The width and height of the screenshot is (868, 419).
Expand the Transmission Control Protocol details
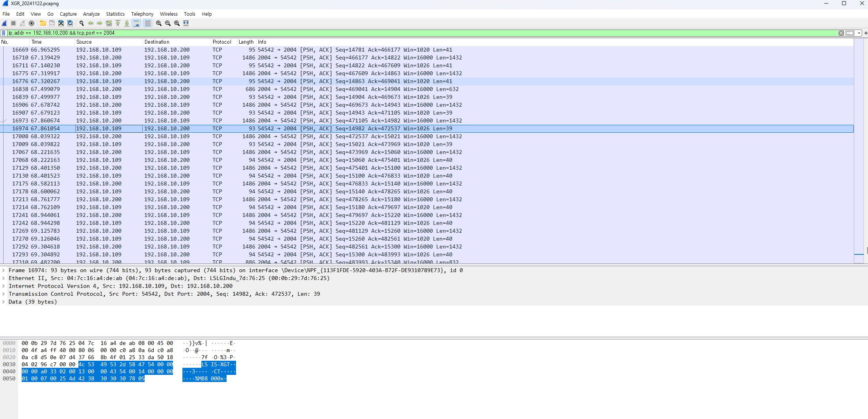coord(4,294)
